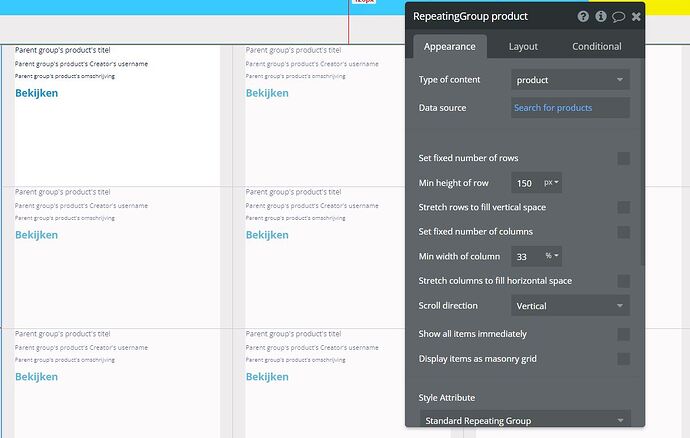Toggle Stretch columns to fill horizontal space

624,281
